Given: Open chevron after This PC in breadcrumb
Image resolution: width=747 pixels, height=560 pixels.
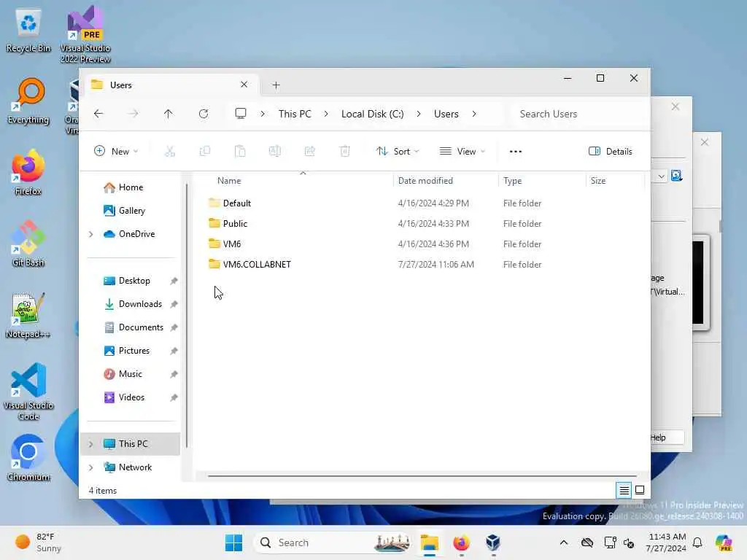Looking at the screenshot, I should point(326,114).
